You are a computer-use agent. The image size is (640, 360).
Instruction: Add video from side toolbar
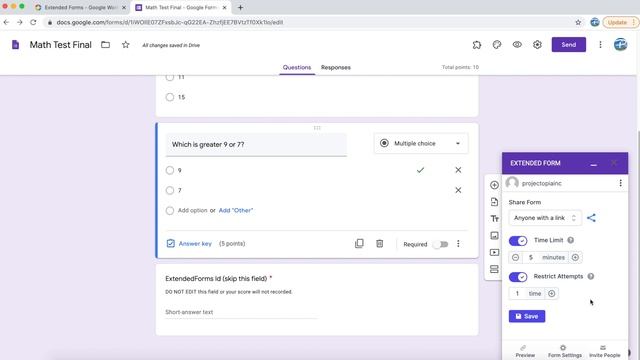[x=494, y=252]
